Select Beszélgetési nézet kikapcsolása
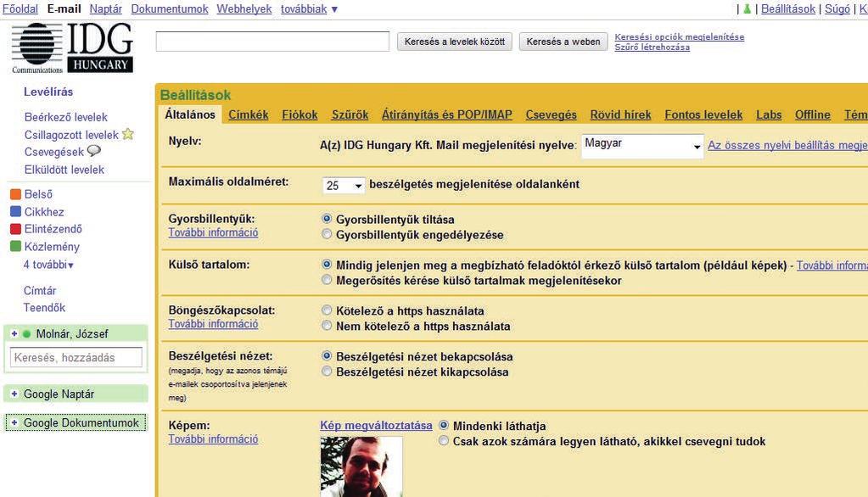Viewport: 868px width, 497px height. point(327,371)
